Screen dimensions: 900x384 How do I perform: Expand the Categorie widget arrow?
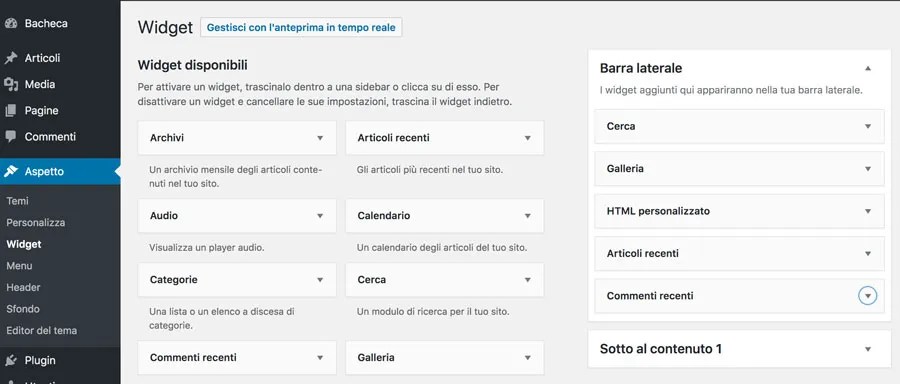[320, 280]
